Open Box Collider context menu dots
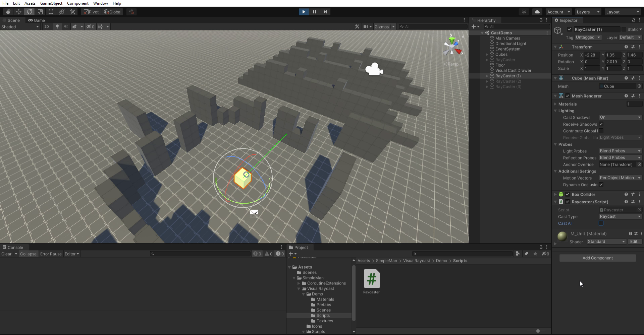 tap(640, 194)
